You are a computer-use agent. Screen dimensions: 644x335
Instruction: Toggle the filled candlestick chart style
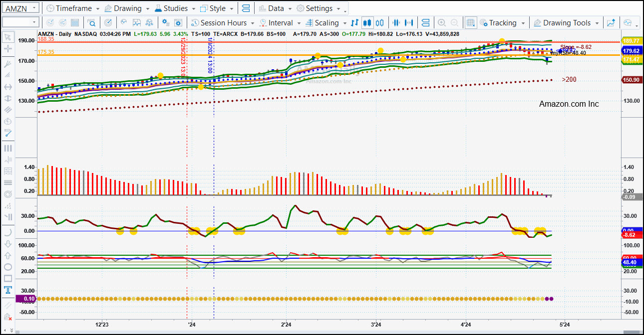367,22
